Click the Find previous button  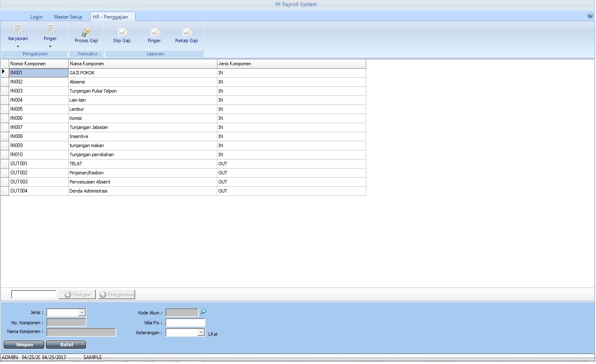(x=117, y=295)
